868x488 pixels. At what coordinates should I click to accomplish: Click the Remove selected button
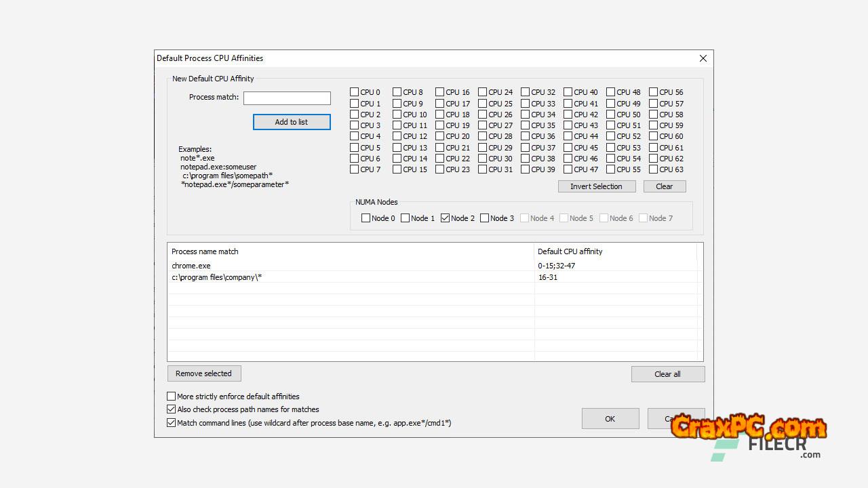(x=203, y=373)
